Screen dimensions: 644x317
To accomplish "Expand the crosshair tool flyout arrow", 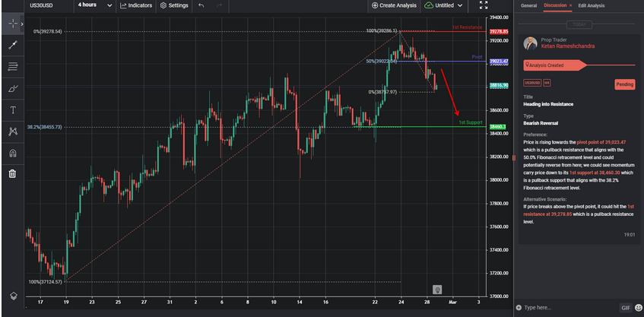I will pos(22,24).
